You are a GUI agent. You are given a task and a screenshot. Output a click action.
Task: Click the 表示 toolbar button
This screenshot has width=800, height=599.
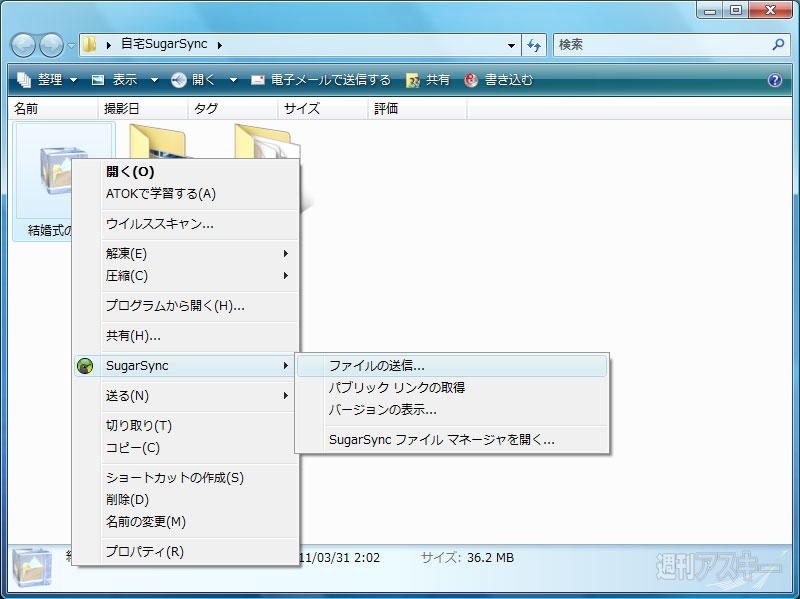[115, 80]
